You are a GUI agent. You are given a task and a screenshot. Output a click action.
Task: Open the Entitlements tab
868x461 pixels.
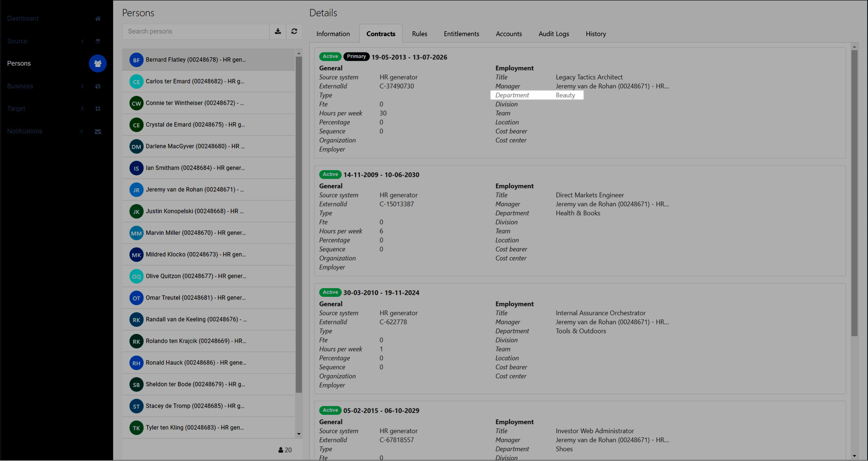point(462,34)
